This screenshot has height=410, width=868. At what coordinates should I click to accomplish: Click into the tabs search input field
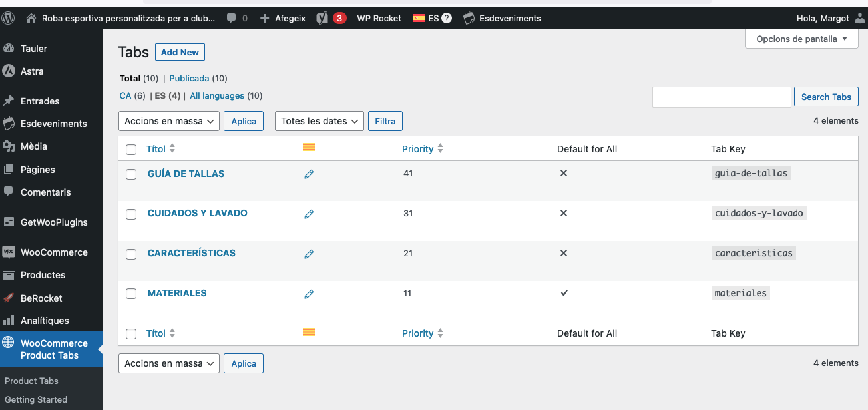(x=722, y=97)
